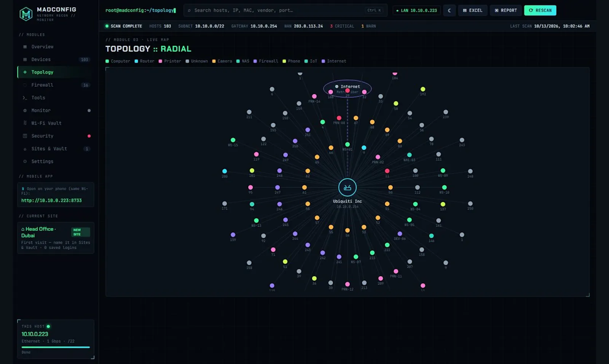Toggle Computer legend swatch
Viewport: 609px width, 364px height.
tap(107, 61)
